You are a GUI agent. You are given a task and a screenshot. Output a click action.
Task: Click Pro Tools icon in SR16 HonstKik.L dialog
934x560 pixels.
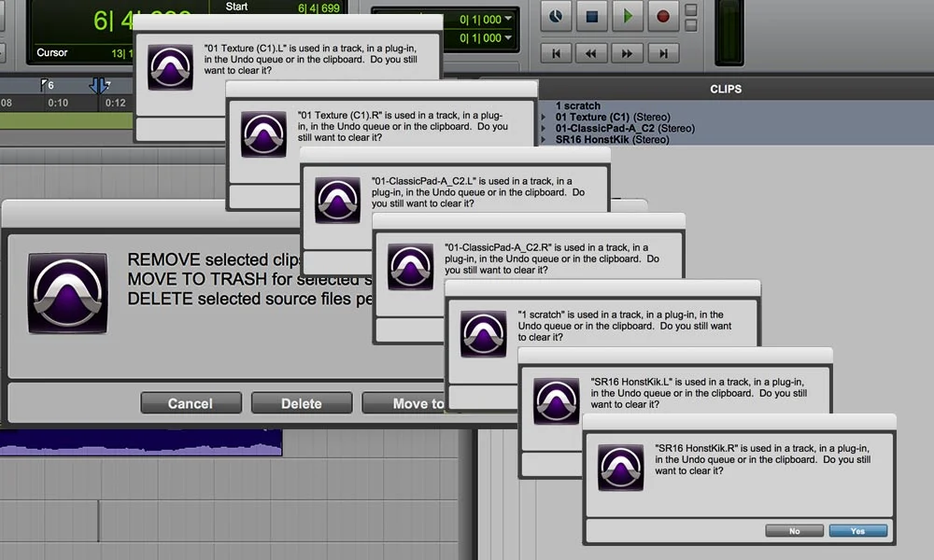coord(556,400)
